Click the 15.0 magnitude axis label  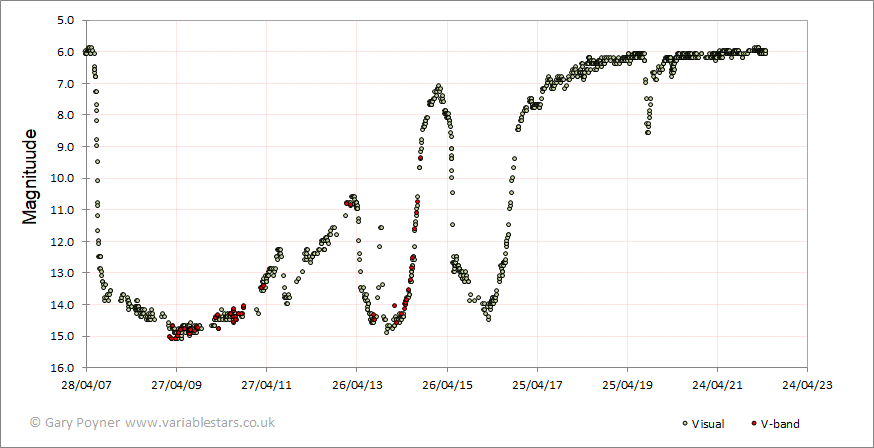tap(64, 337)
